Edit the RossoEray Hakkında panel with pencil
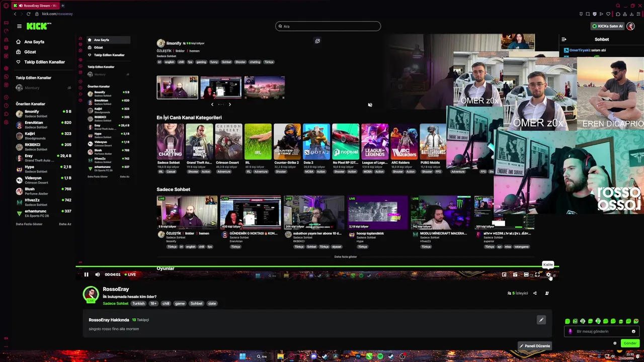The height and width of the screenshot is (362, 644). point(541,320)
